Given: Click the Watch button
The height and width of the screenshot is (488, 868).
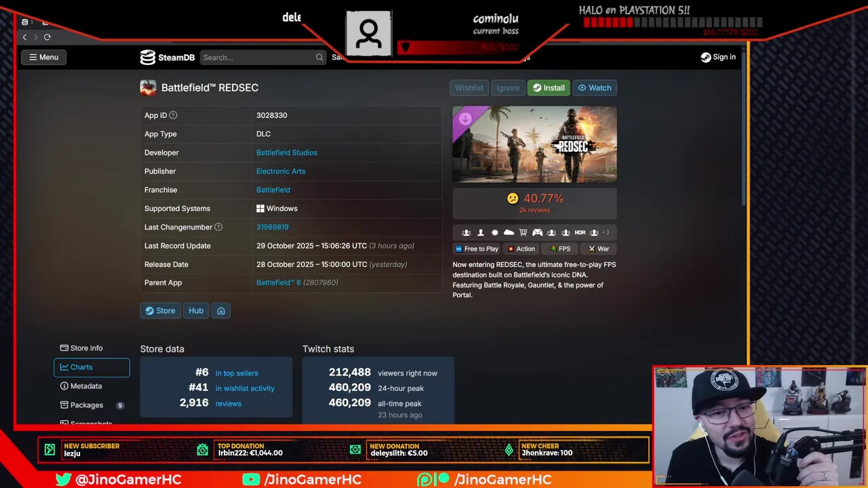Looking at the screenshot, I should point(594,87).
